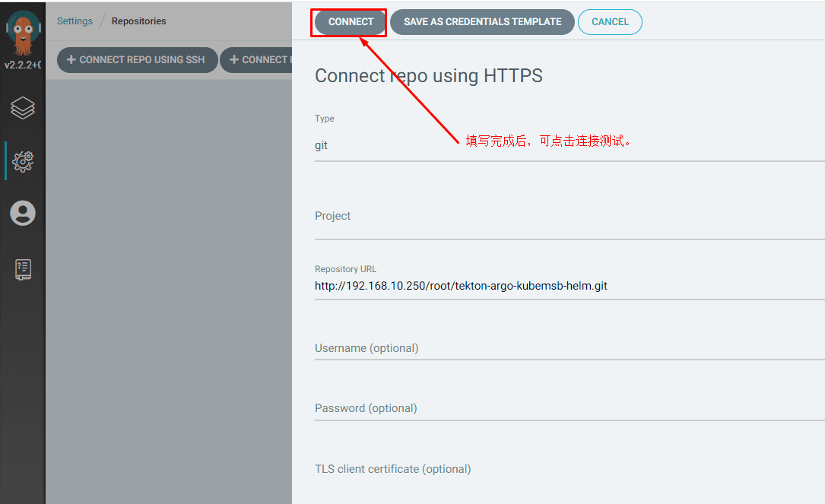Click the Argo CD octopus logo
This screenshot has height=504, width=825.
[23, 33]
